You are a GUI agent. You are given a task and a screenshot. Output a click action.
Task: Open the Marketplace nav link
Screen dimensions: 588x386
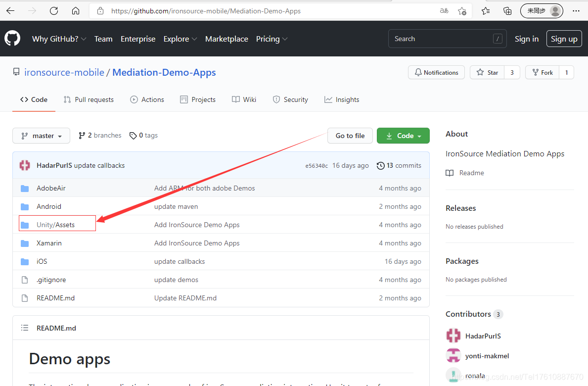[x=226, y=39]
